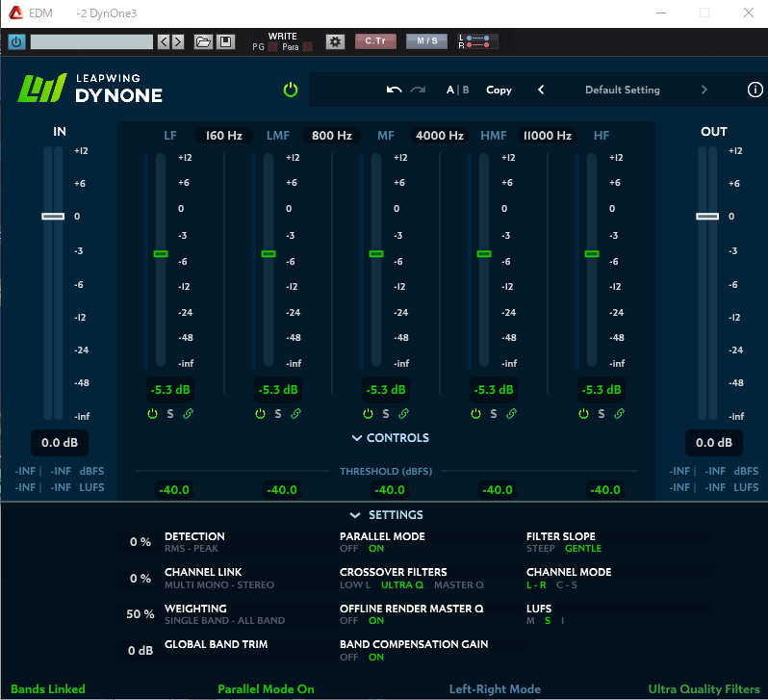Viewport: 768px width, 700px height.
Task: Toggle the DynOne main green power button
Action: pyautogui.click(x=291, y=90)
